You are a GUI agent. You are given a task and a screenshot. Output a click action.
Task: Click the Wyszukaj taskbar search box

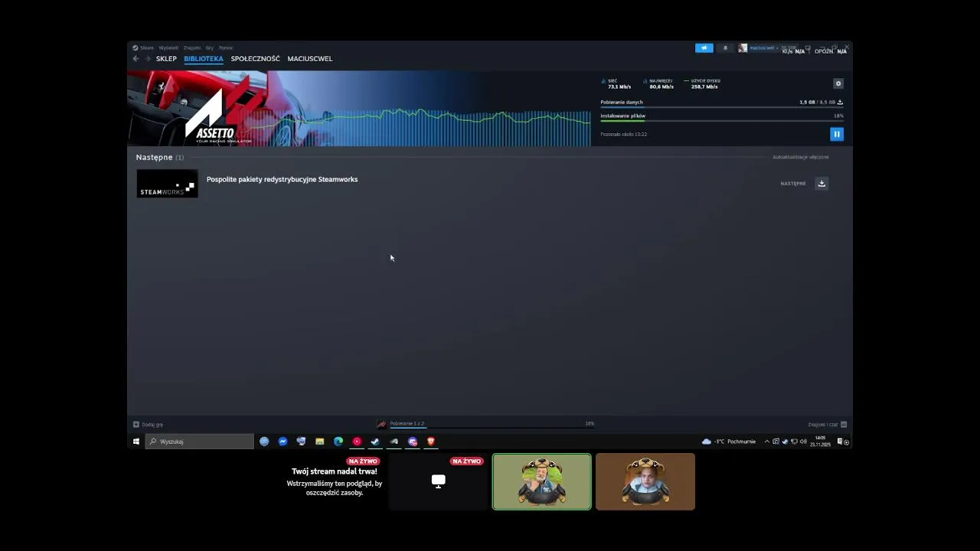pyautogui.click(x=200, y=442)
